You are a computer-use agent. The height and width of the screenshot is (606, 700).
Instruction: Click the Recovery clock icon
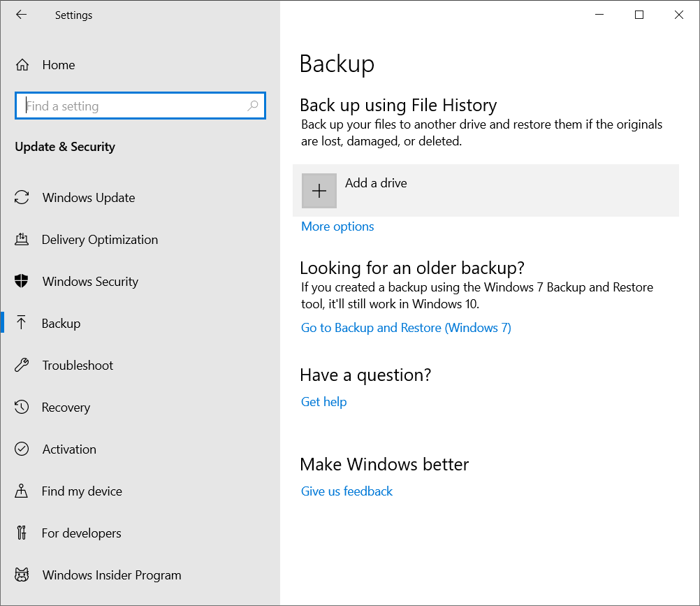[x=22, y=407]
